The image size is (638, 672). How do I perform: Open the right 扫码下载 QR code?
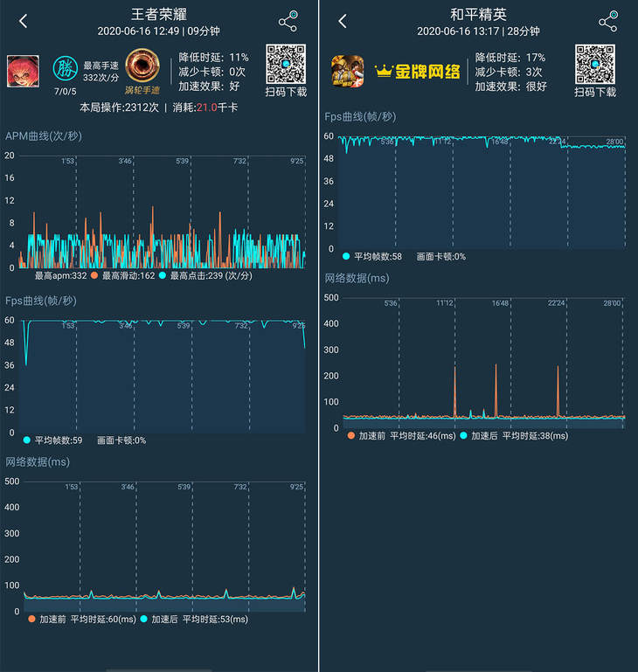pyautogui.click(x=595, y=65)
